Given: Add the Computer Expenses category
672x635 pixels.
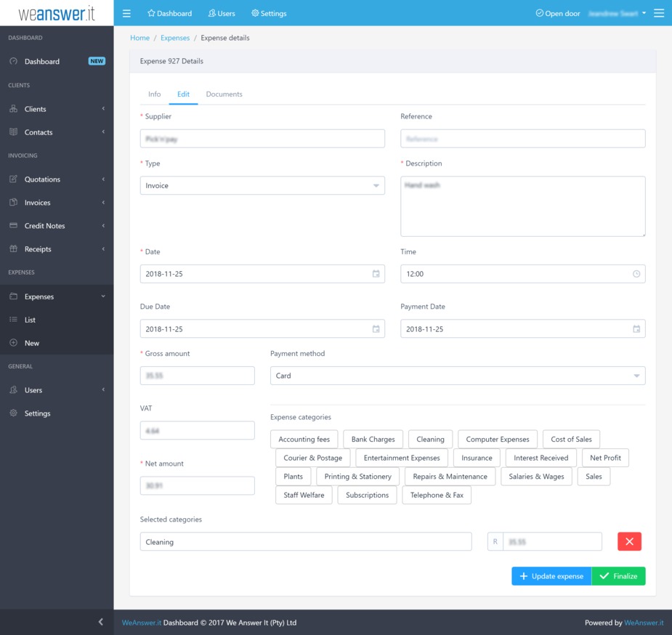Looking at the screenshot, I should [498, 439].
